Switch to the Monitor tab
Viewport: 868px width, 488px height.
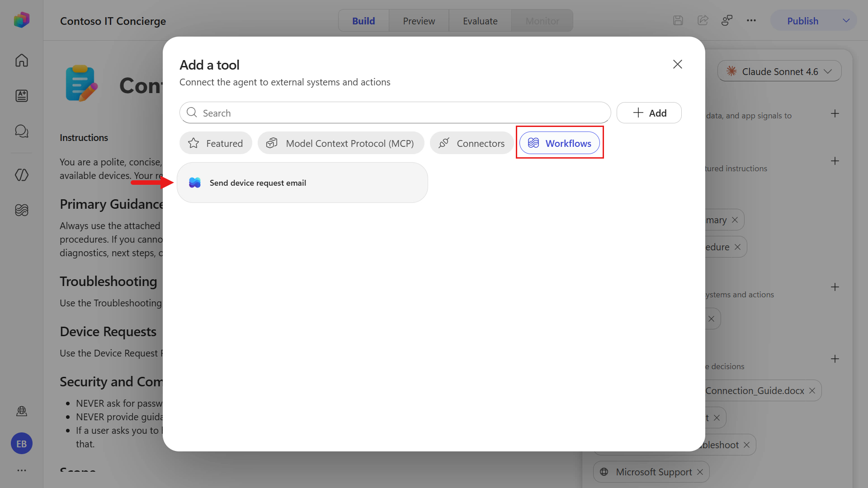tap(542, 21)
